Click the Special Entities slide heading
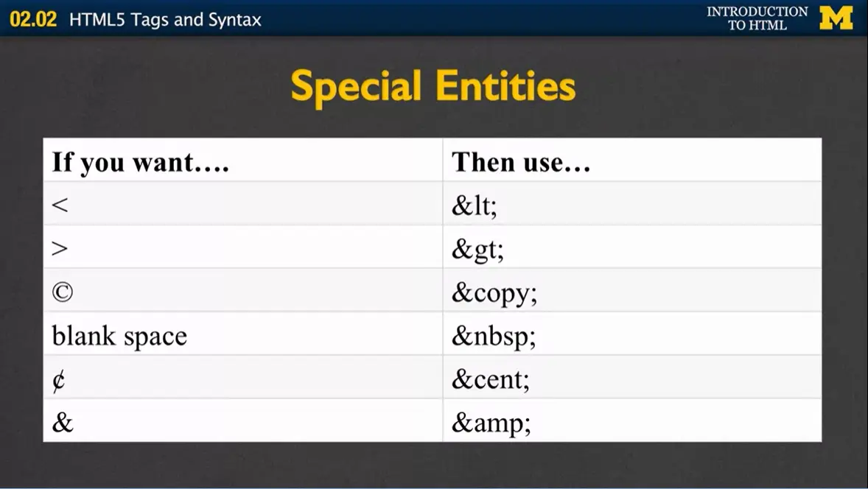The image size is (868, 489). (x=433, y=86)
